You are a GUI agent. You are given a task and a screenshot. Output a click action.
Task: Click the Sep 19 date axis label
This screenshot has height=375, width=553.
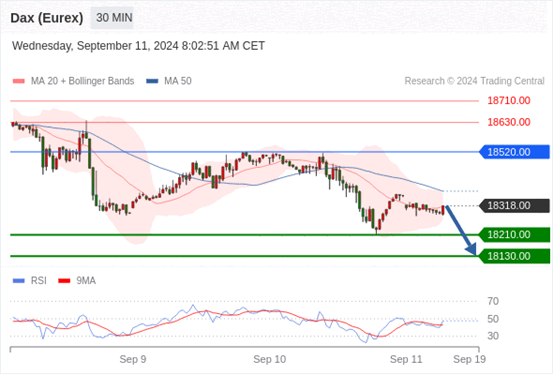(x=469, y=359)
